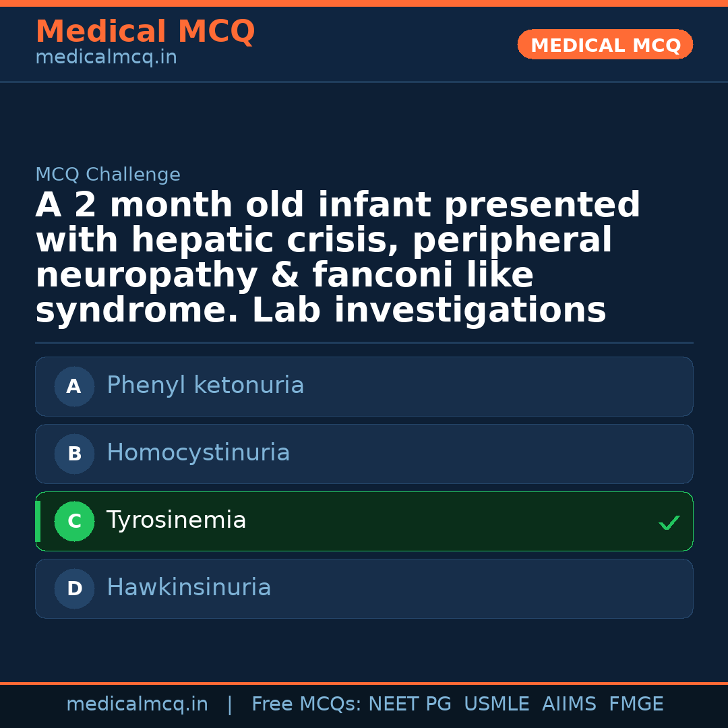Click the MCQ Challenge label
The height and width of the screenshot is (728, 728).
click(108, 175)
